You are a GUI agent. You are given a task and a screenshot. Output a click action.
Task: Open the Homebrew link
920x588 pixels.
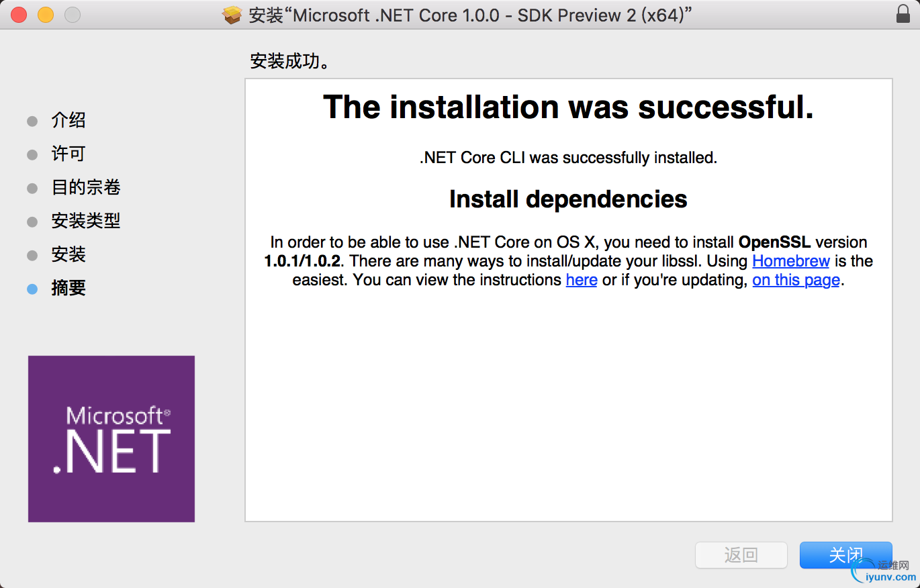pyautogui.click(x=791, y=261)
